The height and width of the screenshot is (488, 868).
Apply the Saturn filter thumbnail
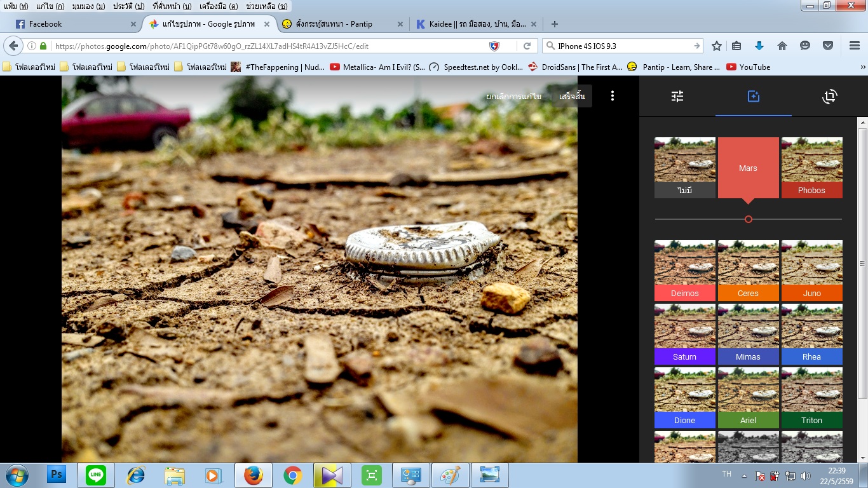(684, 334)
